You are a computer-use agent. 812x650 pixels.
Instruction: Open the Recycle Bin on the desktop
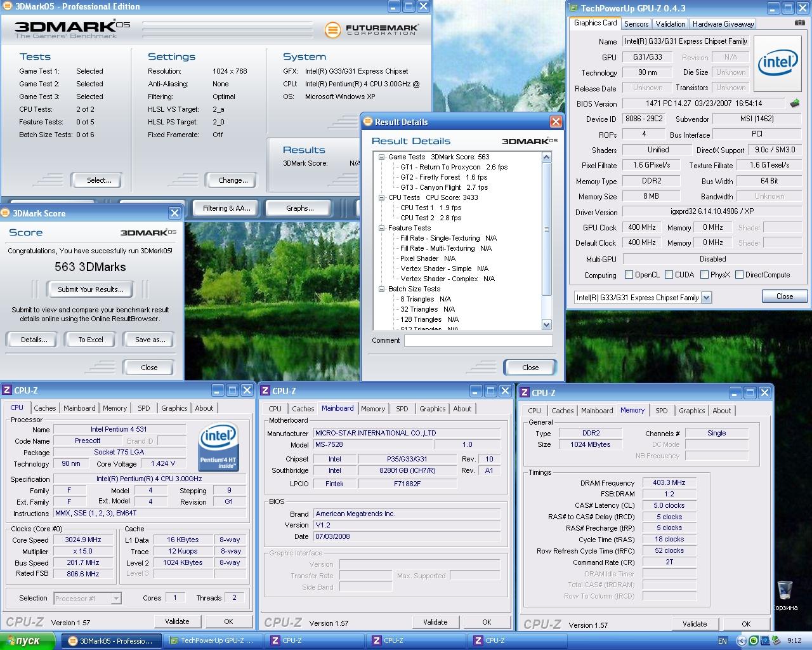coord(785,590)
